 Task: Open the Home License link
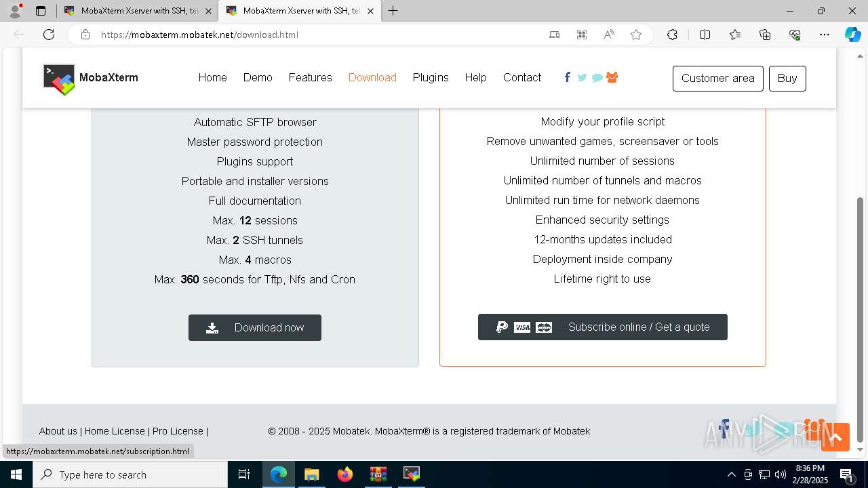[115, 431]
